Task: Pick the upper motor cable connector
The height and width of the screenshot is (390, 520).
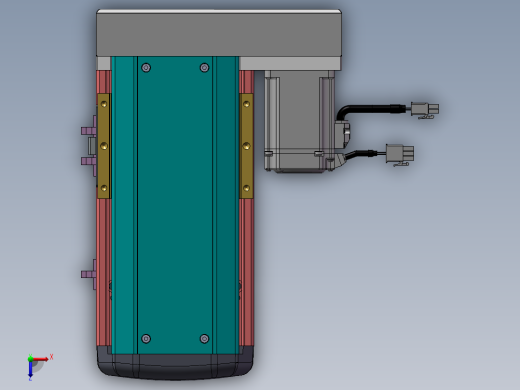Action: (425, 110)
